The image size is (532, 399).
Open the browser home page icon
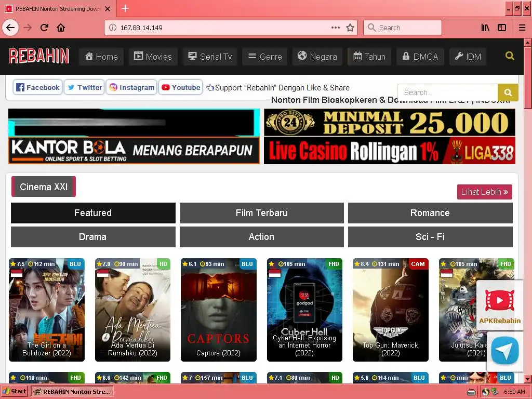point(61,28)
